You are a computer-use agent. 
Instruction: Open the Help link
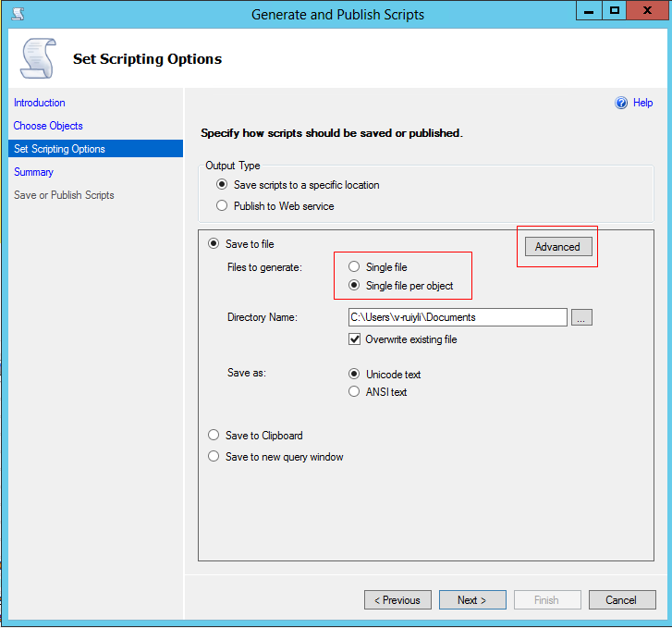click(x=642, y=103)
